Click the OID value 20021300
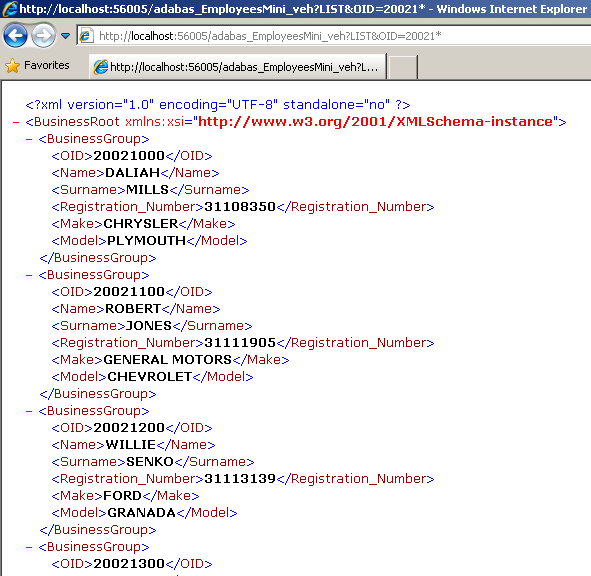This screenshot has height=576, width=591. [x=129, y=564]
